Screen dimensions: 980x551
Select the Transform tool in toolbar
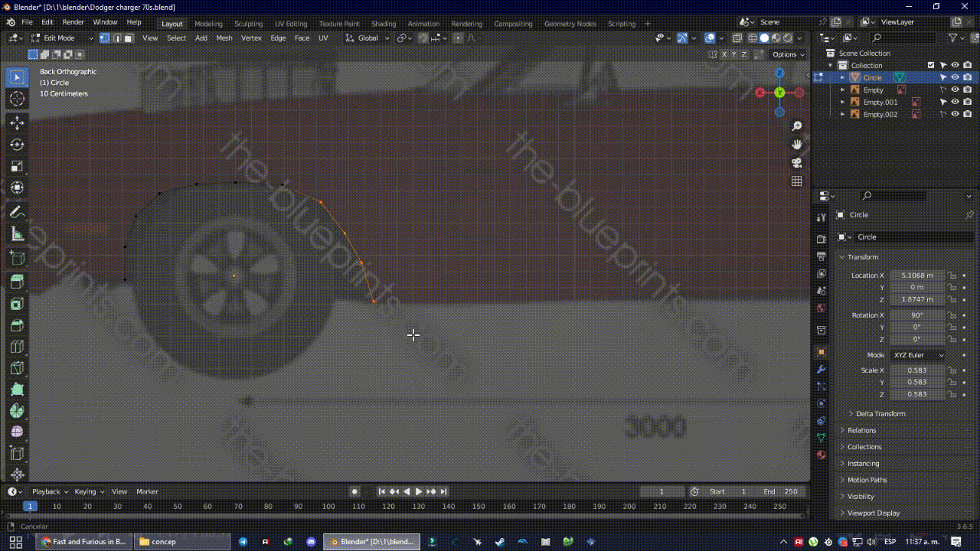tap(17, 187)
